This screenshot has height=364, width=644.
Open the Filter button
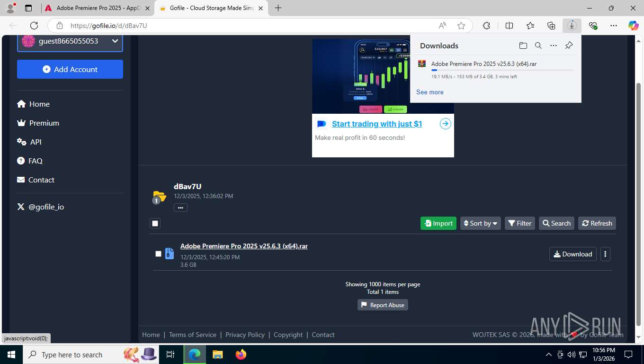coord(520,223)
